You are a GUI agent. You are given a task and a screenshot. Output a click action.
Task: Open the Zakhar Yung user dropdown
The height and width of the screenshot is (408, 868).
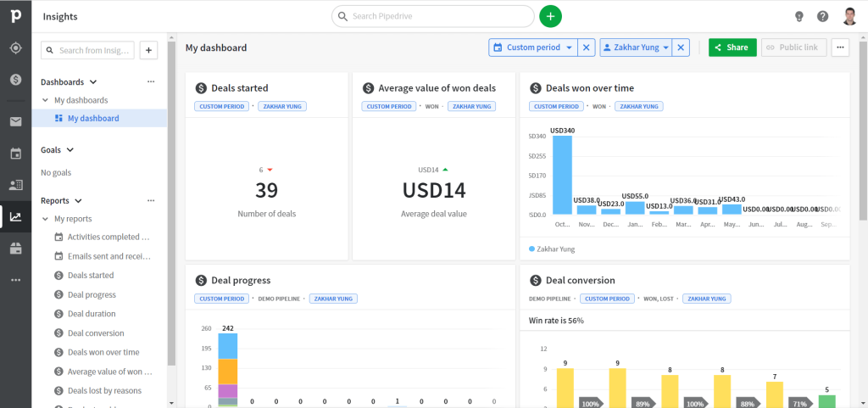(636, 48)
